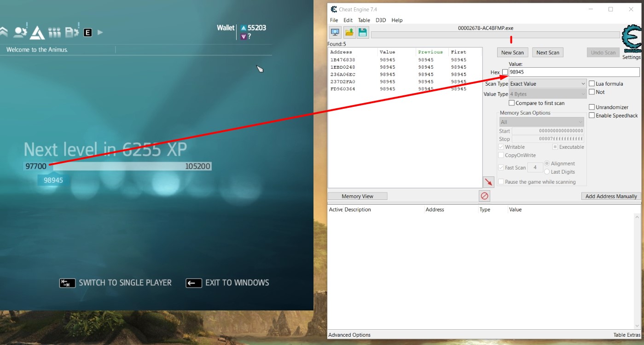The height and width of the screenshot is (345, 644).
Task: Open Memory View
Action: pyautogui.click(x=358, y=196)
